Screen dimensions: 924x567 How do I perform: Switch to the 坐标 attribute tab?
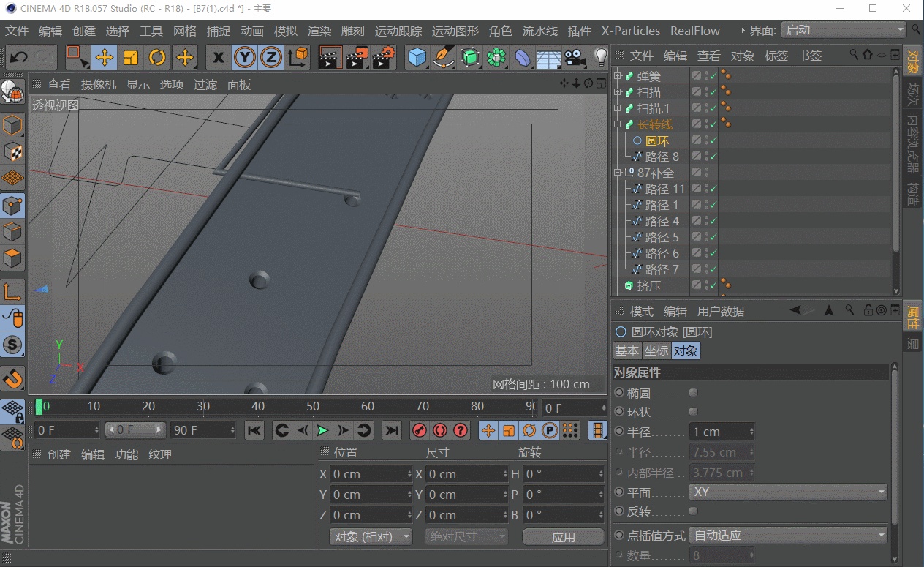tap(656, 350)
